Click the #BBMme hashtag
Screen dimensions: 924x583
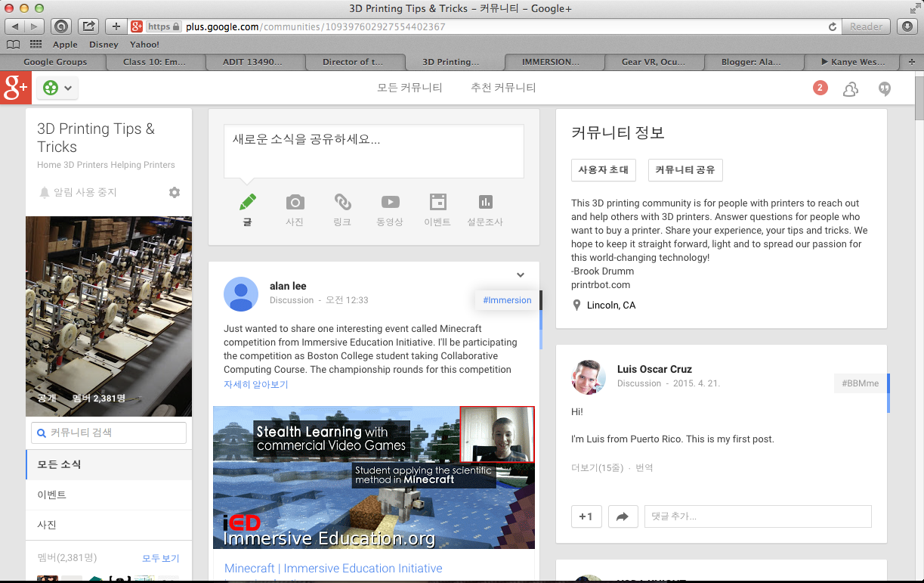(x=861, y=383)
